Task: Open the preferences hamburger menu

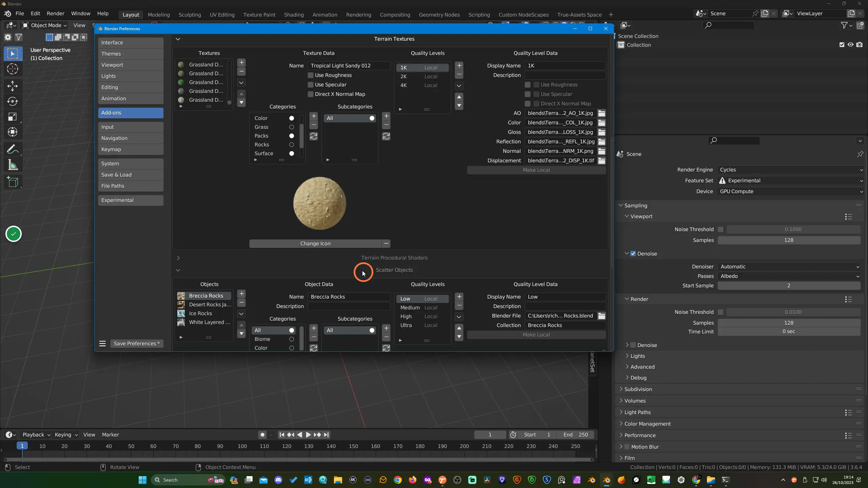Action: coord(102,344)
